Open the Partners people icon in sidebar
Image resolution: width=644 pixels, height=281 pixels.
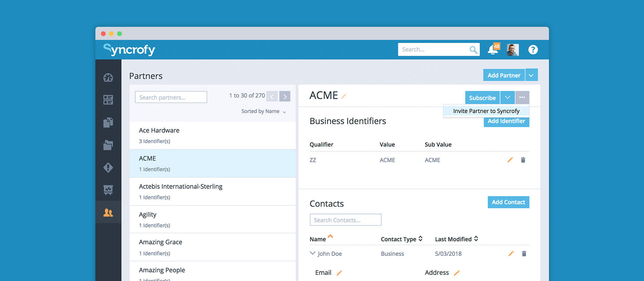tap(108, 213)
